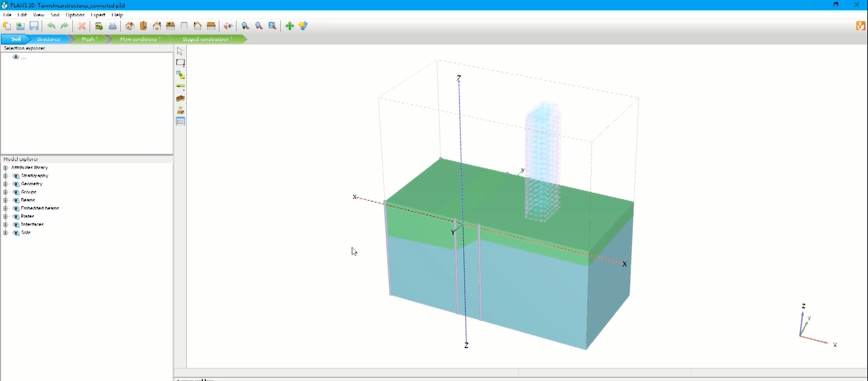Image resolution: width=868 pixels, height=381 pixels.
Task: Click the zoom to window icon
Action: [272, 26]
